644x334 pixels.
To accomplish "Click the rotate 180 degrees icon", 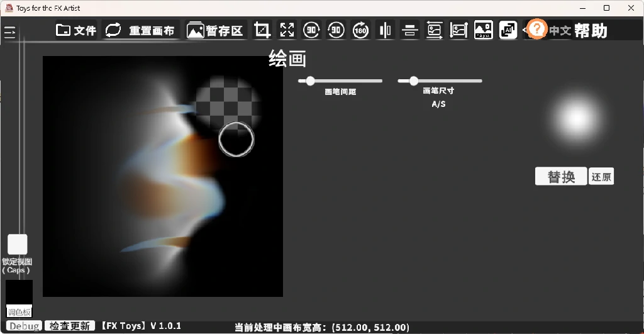I will point(360,30).
